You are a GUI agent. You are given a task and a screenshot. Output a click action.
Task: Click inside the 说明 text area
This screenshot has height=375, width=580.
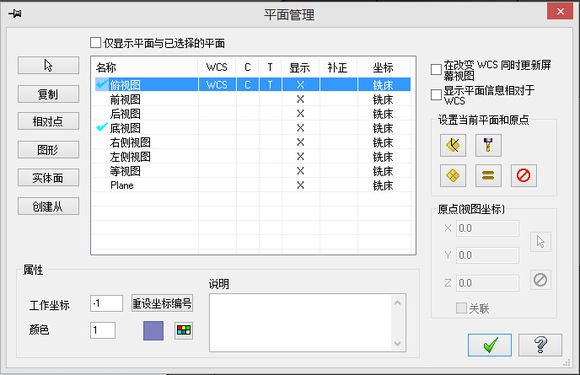click(x=300, y=322)
